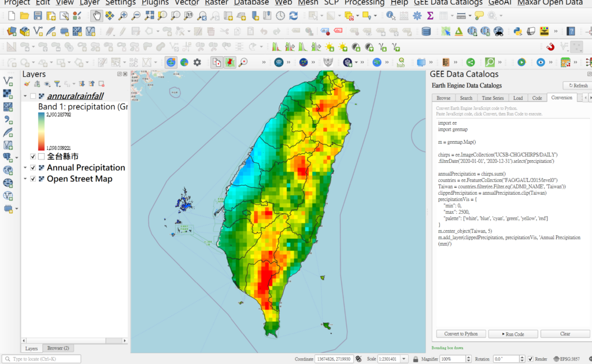Click the Save Project floppy icon
The height and width of the screenshot is (364, 592).
(37, 16)
